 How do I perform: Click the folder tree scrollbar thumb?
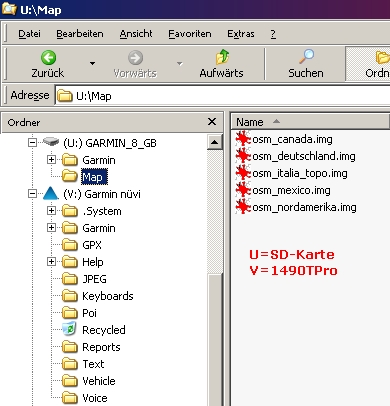click(x=214, y=340)
